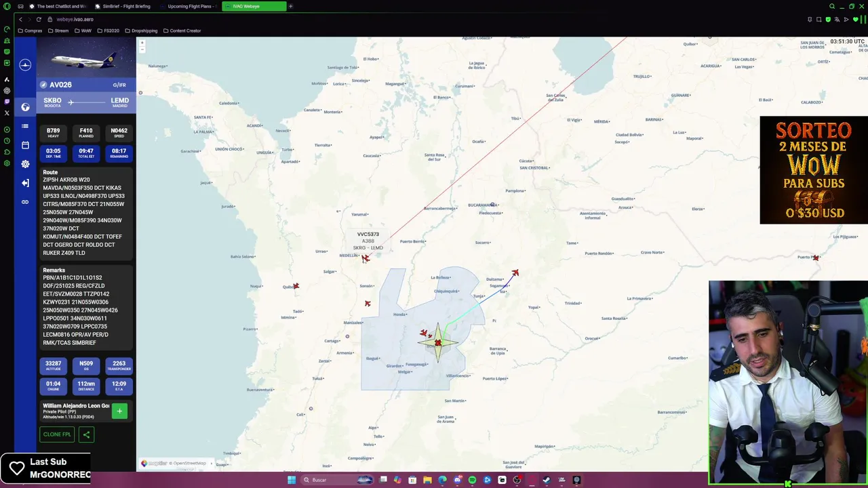Image resolution: width=868 pixels, height=488 pixels.
Task: Click the 08:17 remaining time tile
Action: click(x=119, y=152)
